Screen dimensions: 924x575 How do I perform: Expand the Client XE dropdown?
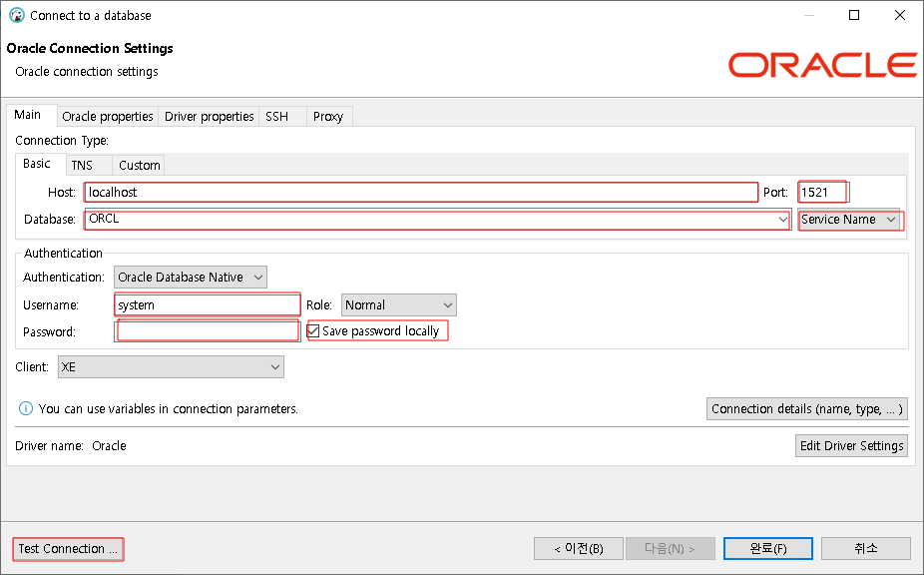coord(171,366)
